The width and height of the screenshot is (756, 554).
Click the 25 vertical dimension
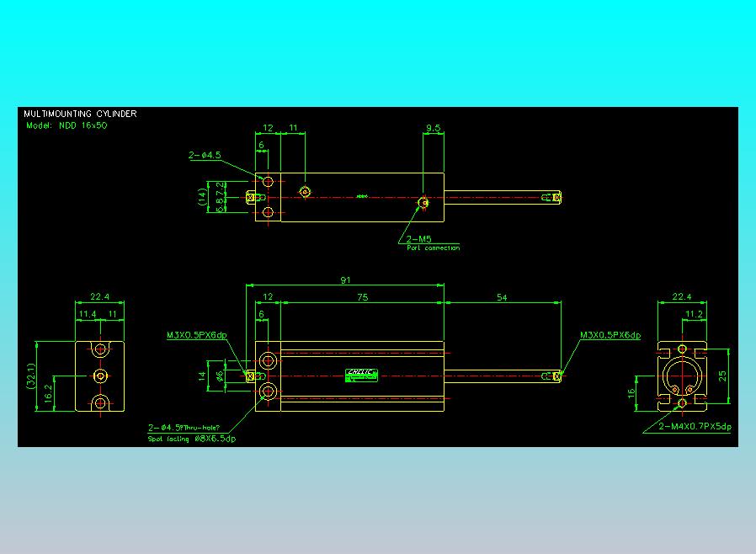pos(722,376)
